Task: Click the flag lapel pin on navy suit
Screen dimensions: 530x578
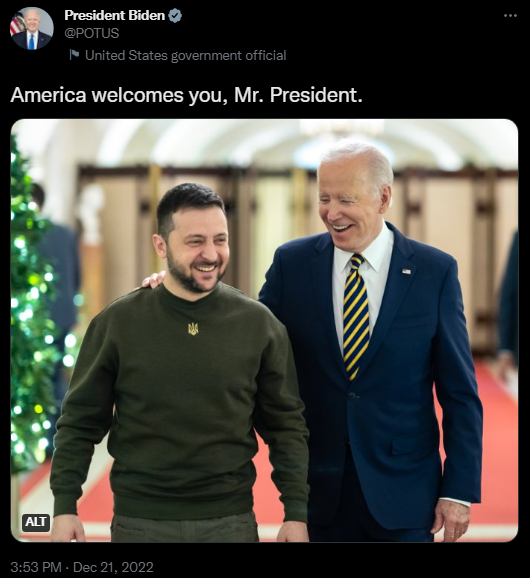Action: pos(406,271)
